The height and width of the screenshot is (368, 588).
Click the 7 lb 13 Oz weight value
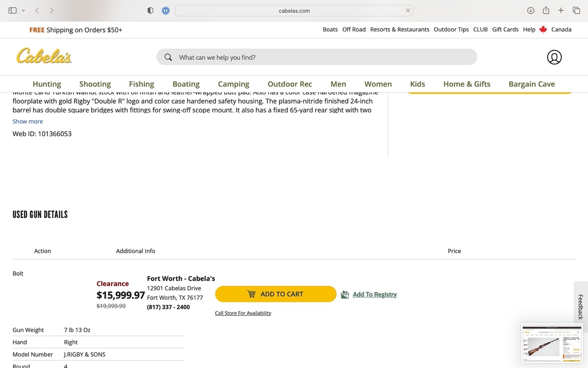click(x=77, y=330)
